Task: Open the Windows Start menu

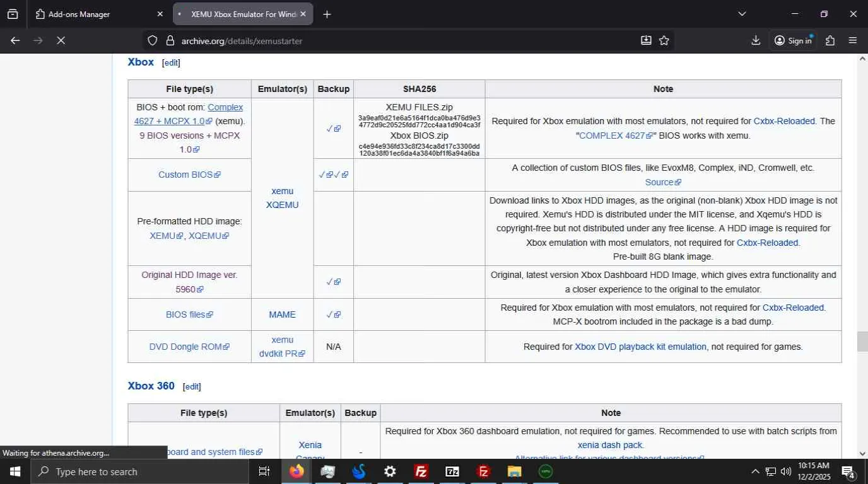Action: coord(15,471)
